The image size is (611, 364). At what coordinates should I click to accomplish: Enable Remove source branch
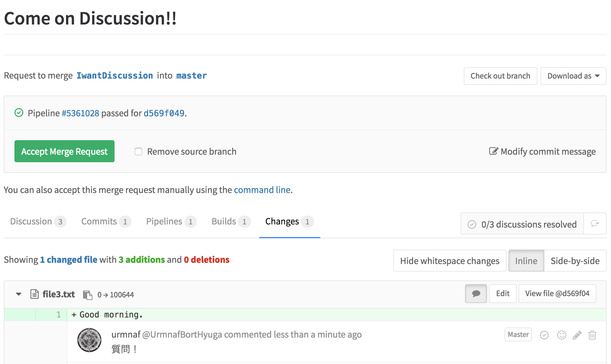(x=138, y=152)
